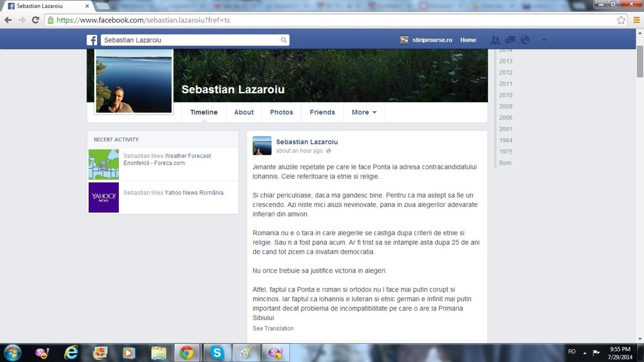Open the Chrome menu icon

coord(636,20)
